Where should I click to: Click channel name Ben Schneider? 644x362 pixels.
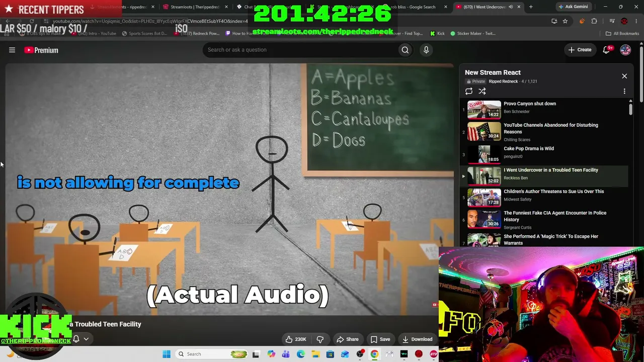pos(517,112)
